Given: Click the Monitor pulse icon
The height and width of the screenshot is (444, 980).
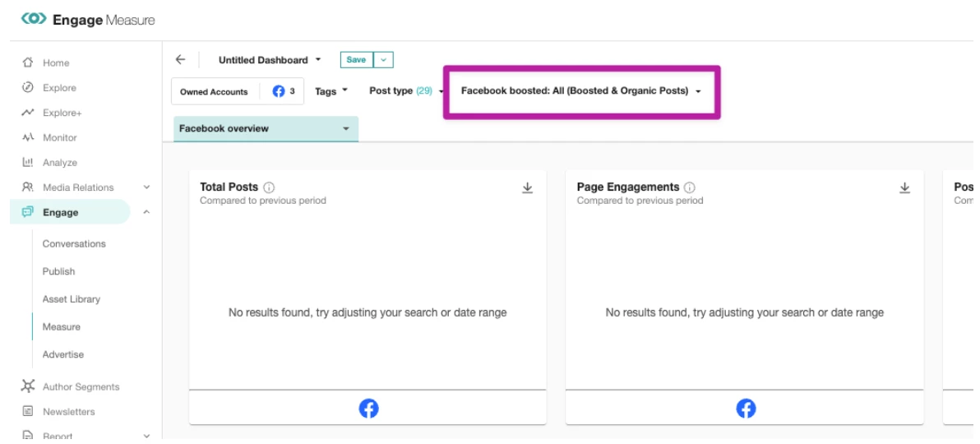Looking at the screenshot, I should 27,137.
